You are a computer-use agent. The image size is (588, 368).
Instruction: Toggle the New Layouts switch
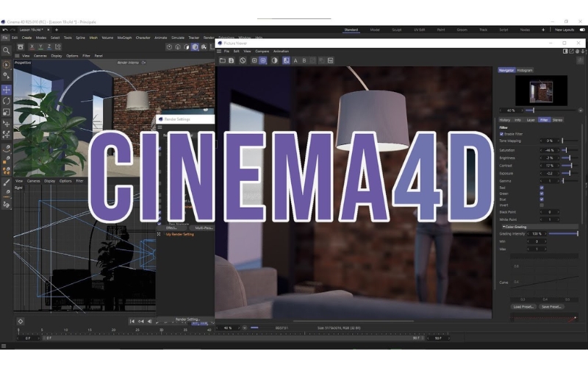582,29
